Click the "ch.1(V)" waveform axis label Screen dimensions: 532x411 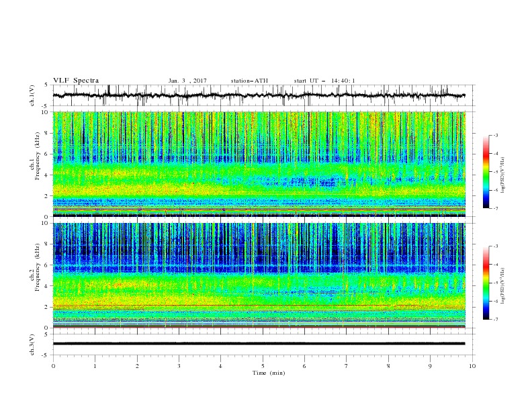tap(32, 95)
